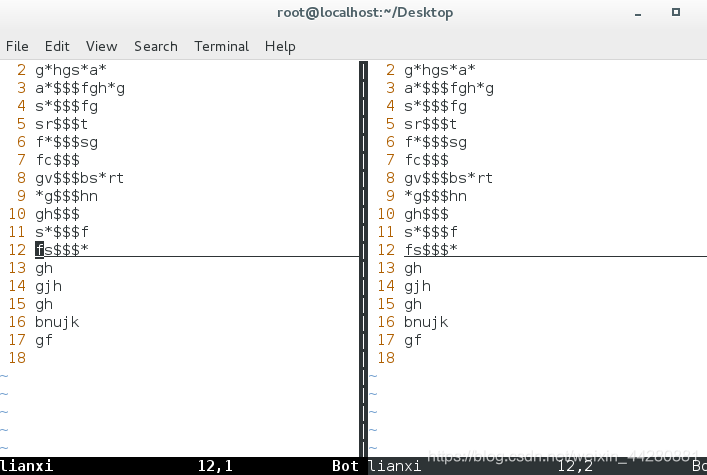Click line 5 'sr$$$t' in left pane
The image size is (707, 475).
tap(61, 124)
